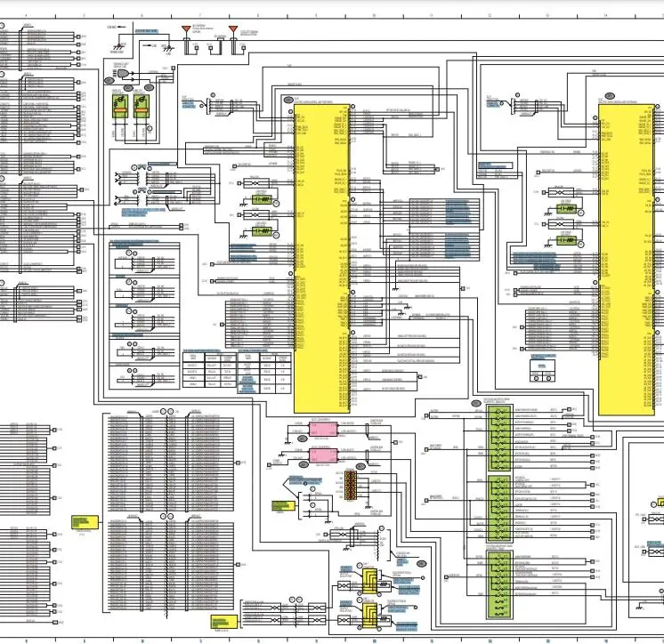Image resolution: width=664 pixels, height=644 pixels.
Task: Select the topmost green fuse stack block
Action: [499, 438]
